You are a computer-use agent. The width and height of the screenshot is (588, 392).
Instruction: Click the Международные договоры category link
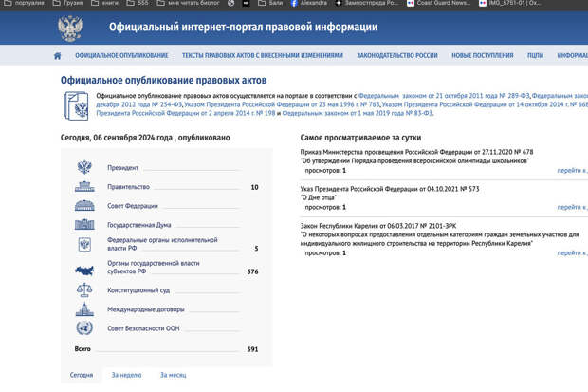[x=146, y=309]
